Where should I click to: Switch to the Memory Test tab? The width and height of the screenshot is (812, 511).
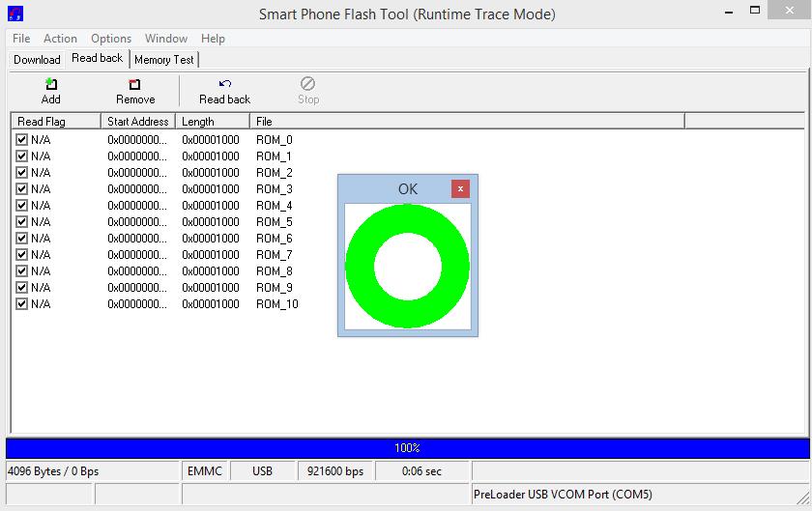(x=164, y=60)
